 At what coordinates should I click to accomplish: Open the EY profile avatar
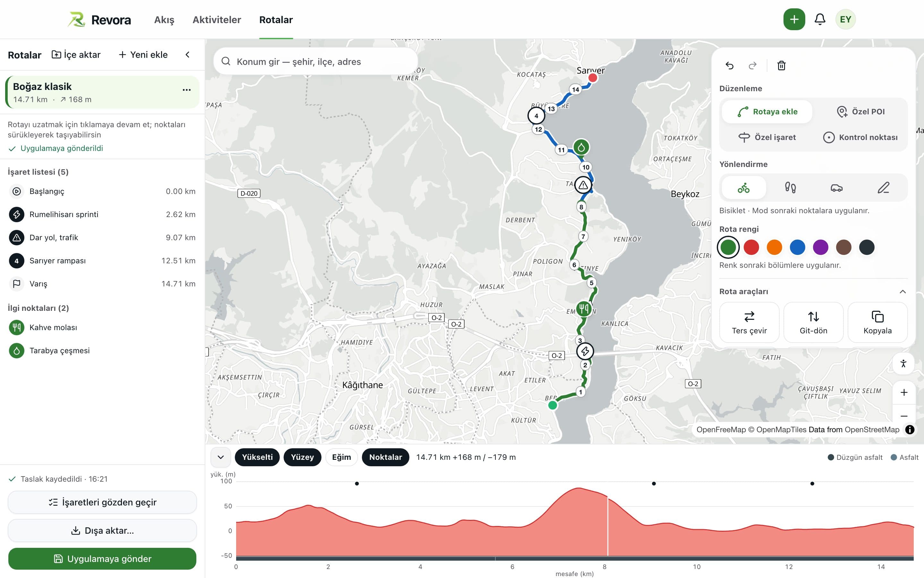coord(845,20)
